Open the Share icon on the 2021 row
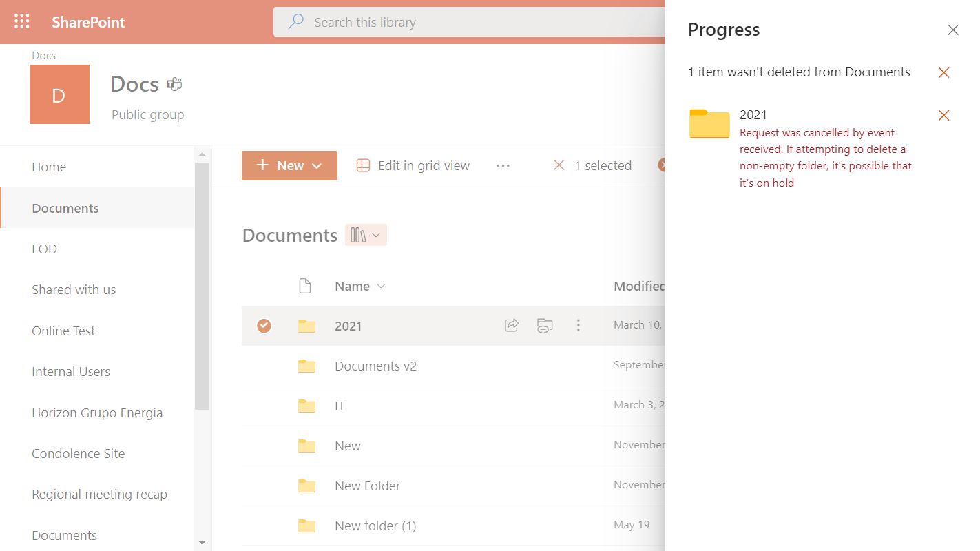 [511, 325]
